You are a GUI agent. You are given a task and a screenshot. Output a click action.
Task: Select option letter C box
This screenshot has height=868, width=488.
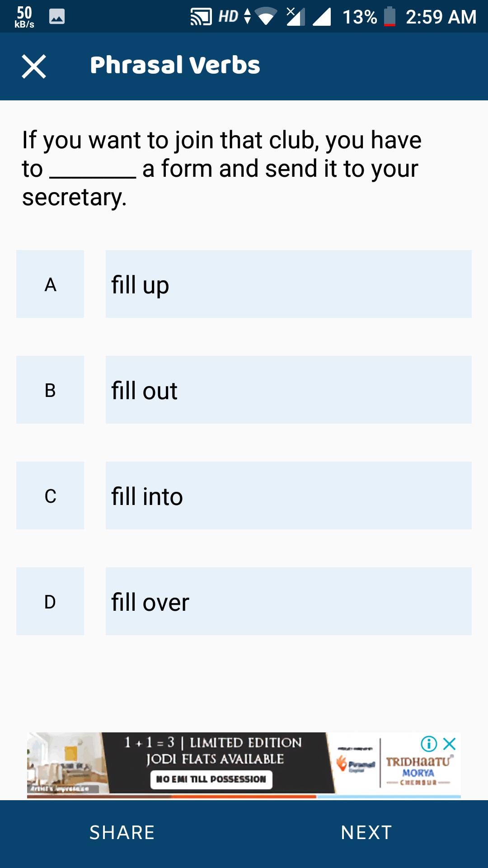coord(50,495)
